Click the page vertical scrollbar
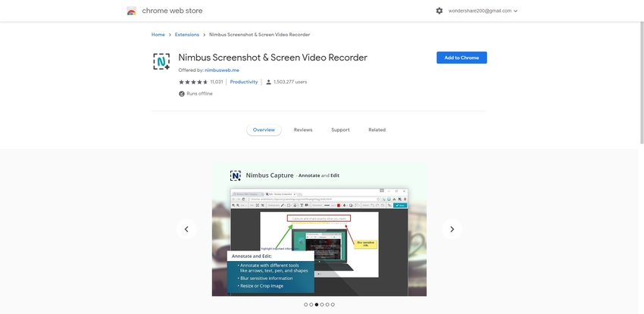The image size is (644, 314). [x=642, y=82]
